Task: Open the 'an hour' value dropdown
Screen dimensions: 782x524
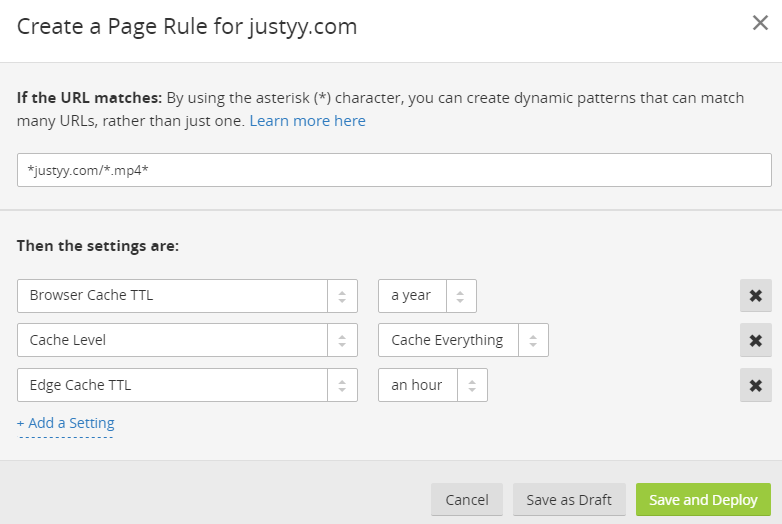Action: [x=433, y=385]
